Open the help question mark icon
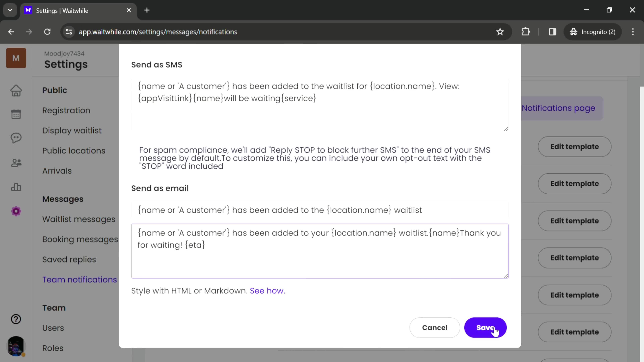 (16, 319)
